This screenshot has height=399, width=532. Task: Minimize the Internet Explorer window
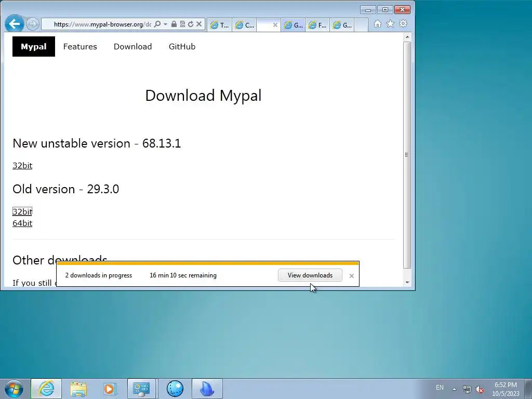click(368, 9)
